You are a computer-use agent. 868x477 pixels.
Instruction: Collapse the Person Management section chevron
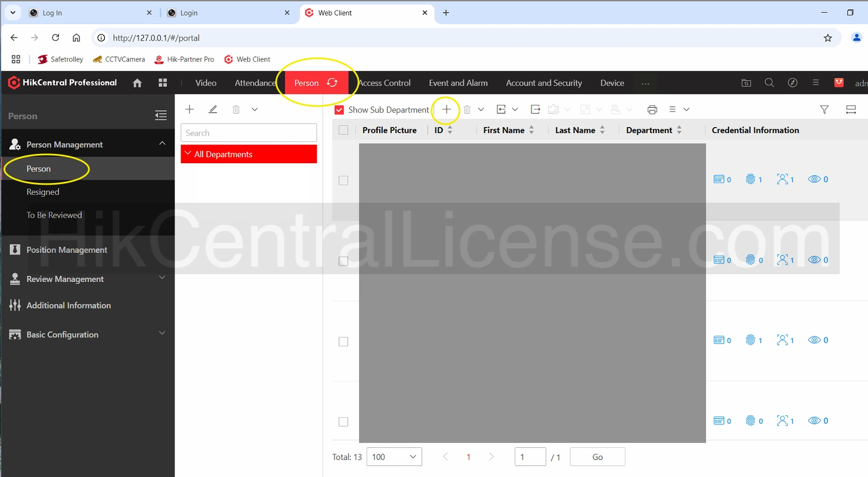tap(162, 143)
